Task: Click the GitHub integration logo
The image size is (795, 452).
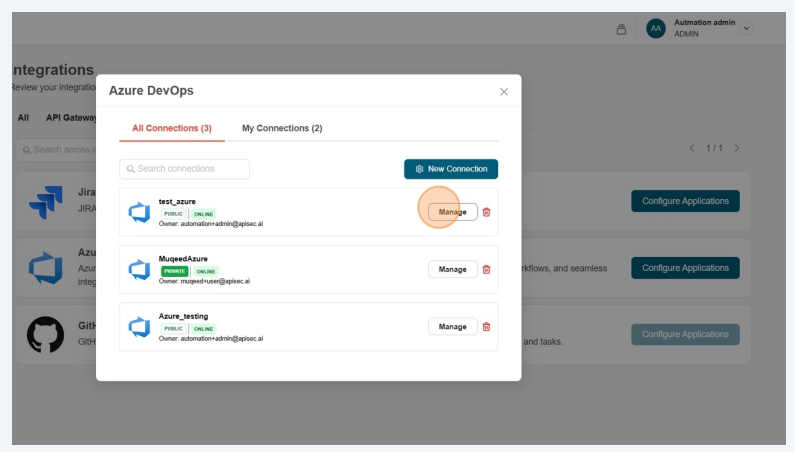Action: pyautogui.click(x=45, y=334)
